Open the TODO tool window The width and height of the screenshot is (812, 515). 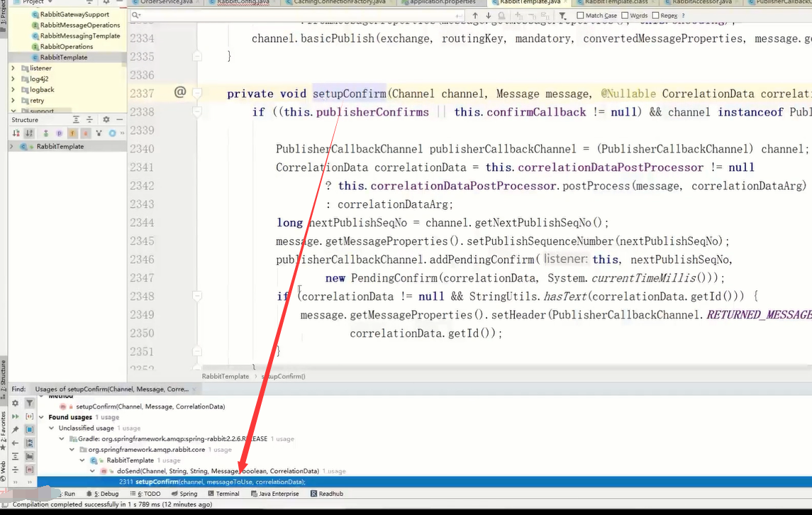tap(145, 494)
